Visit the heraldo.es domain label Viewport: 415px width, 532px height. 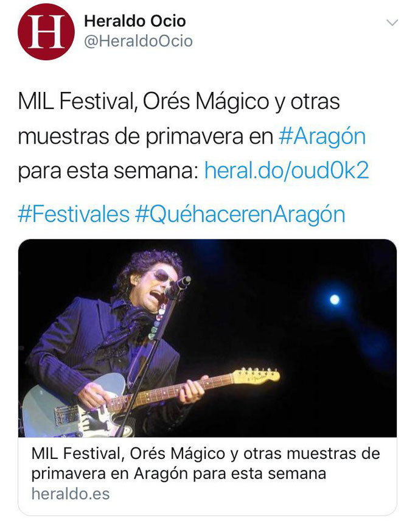71,494
